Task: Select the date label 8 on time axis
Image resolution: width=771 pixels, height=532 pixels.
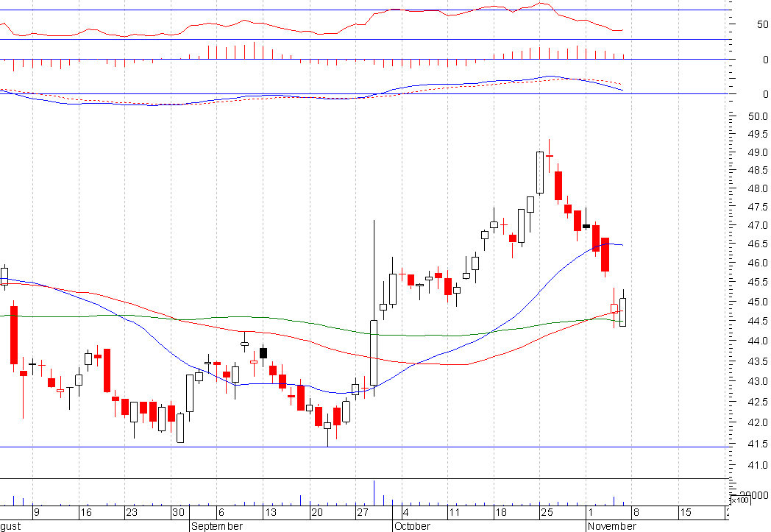Action: [x=636, y=512]
